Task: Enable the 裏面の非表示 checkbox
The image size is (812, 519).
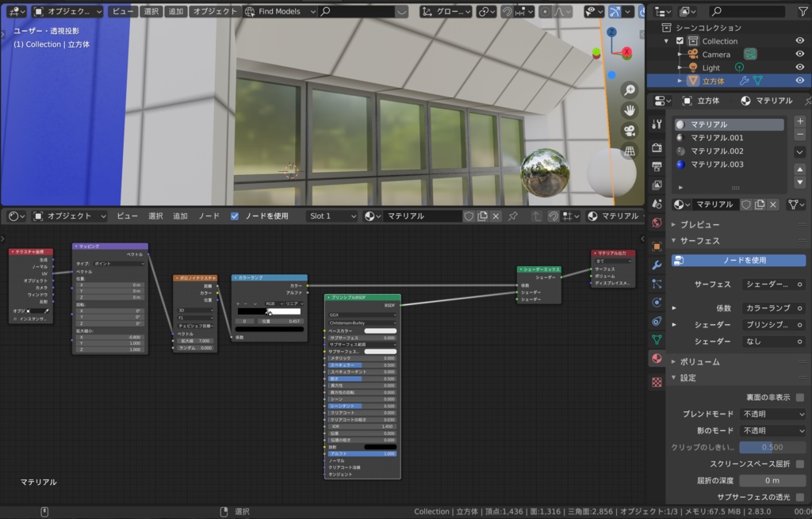Action: click(x=799, y=397)
